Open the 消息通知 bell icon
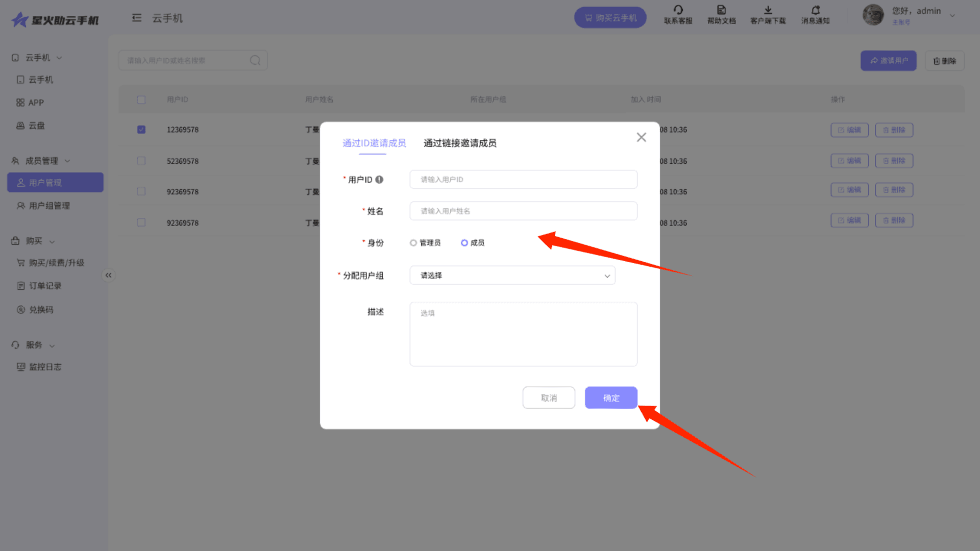 pos(815,10)
